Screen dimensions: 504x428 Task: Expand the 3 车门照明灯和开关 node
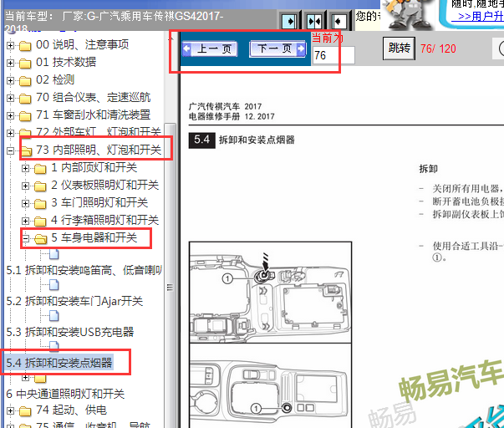tap(25, 203)
